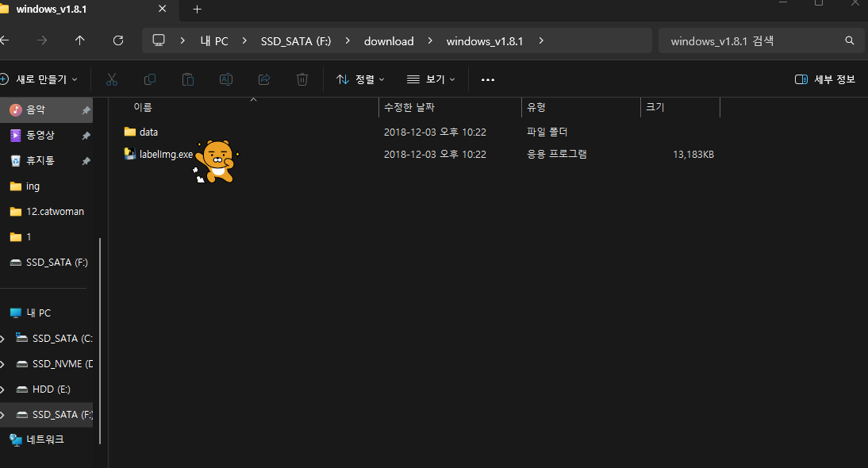
Task: Click the Share icon in toolbar
Action: [x=264, y=79]
